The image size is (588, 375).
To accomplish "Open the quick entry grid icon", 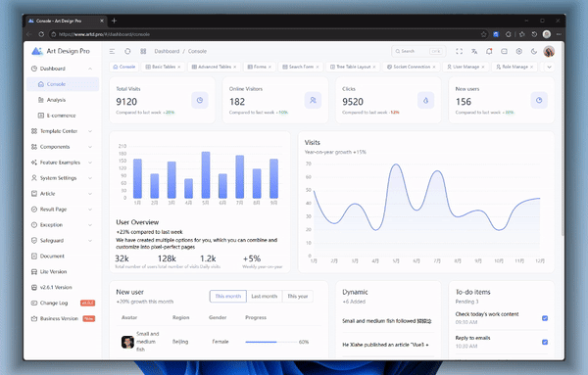I will pos(143,51).
